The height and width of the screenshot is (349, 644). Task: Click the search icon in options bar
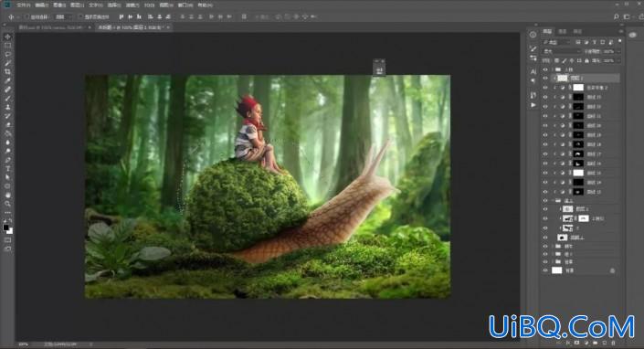coord(616,16)
